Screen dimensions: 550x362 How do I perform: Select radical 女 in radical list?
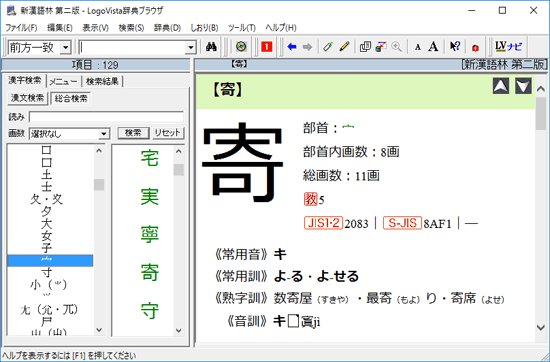tap(46, 236)
